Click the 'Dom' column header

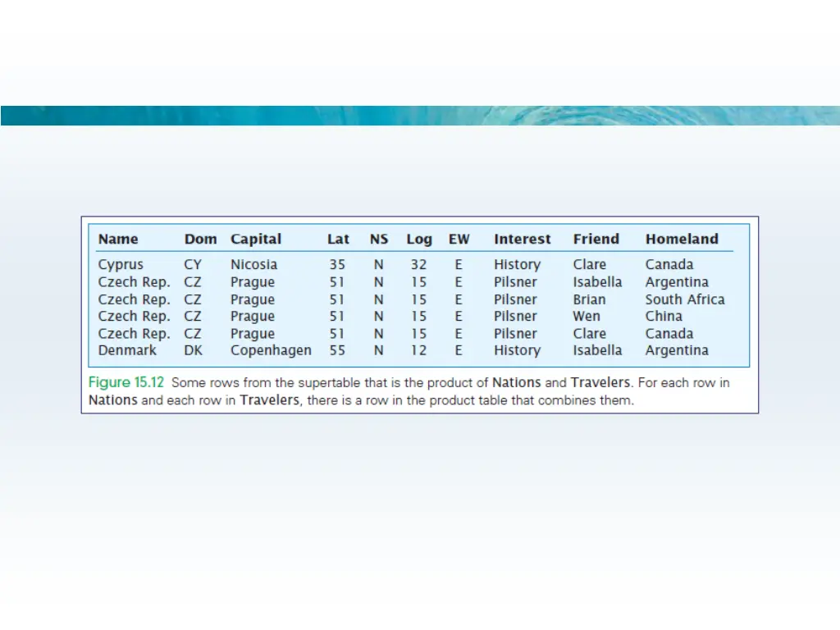(200, 239)
